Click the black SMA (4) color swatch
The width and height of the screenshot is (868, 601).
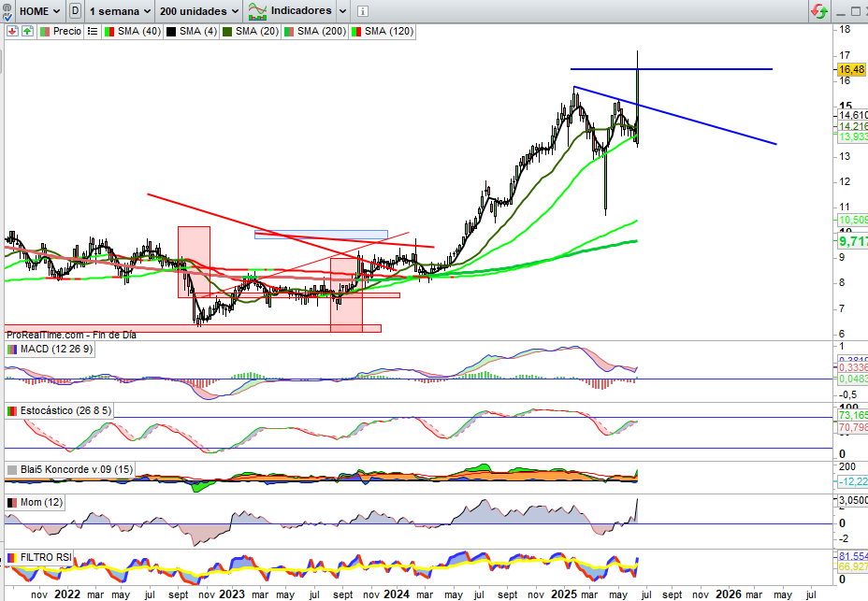pos(171,32)
